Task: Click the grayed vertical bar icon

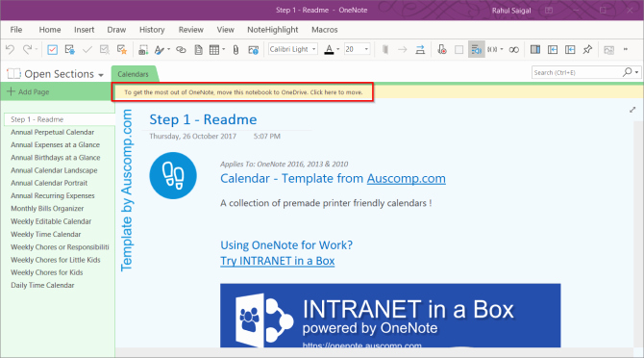Action: click(x=385, y=50)
